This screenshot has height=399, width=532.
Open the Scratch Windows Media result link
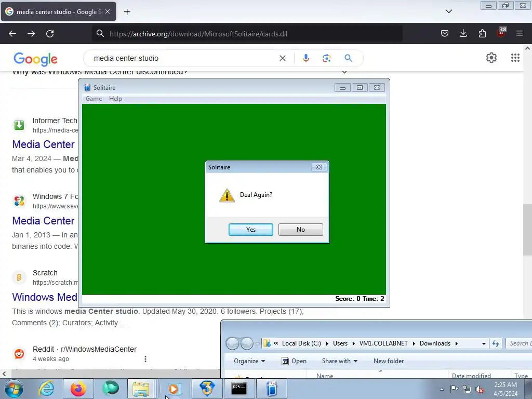click(45, 297)
